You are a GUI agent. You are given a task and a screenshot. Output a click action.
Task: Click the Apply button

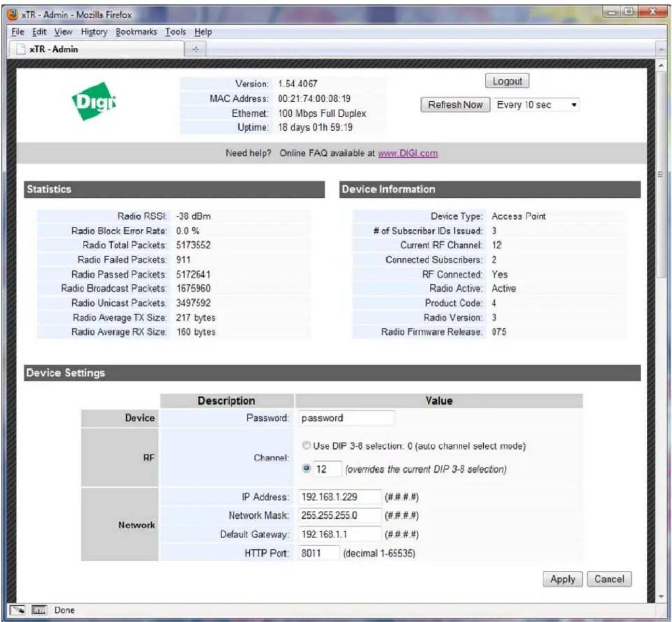pos(563,579)
